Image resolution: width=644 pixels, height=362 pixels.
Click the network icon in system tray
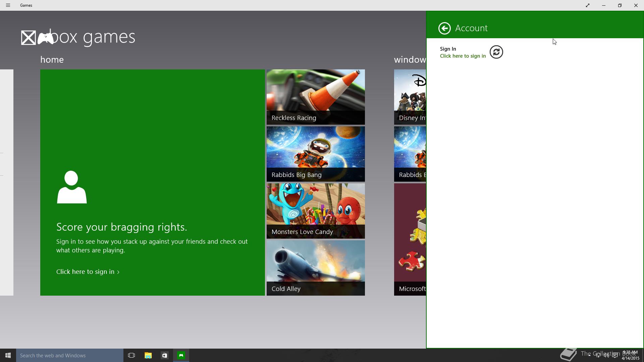pos(598,355)
